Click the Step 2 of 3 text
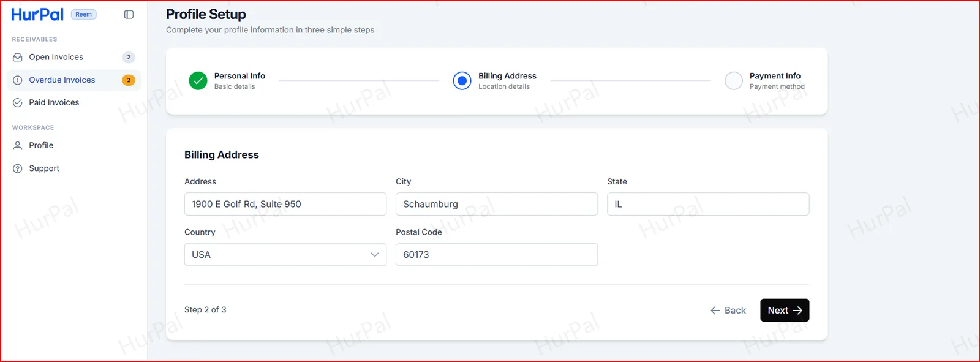980x362 pixels. click(x=205, y=310)
